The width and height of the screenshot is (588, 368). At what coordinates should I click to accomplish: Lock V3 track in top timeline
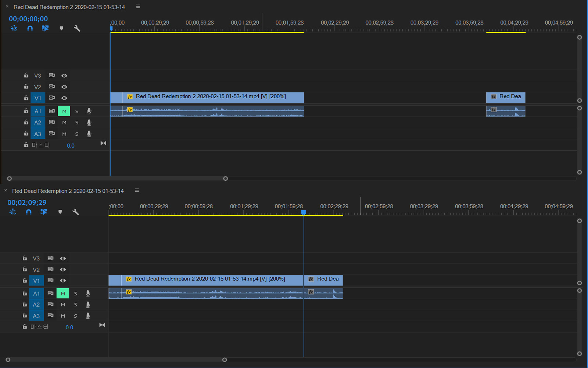tap(26, 75)
